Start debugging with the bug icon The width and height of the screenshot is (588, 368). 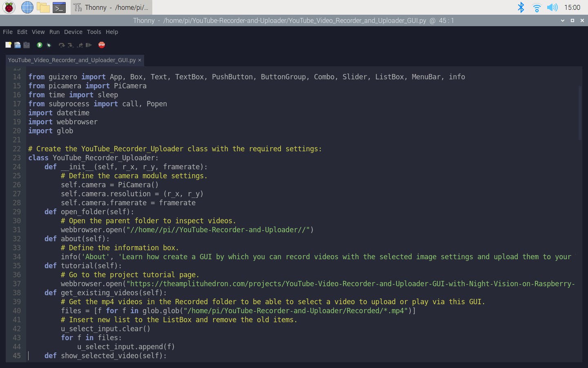click(49, 45)
